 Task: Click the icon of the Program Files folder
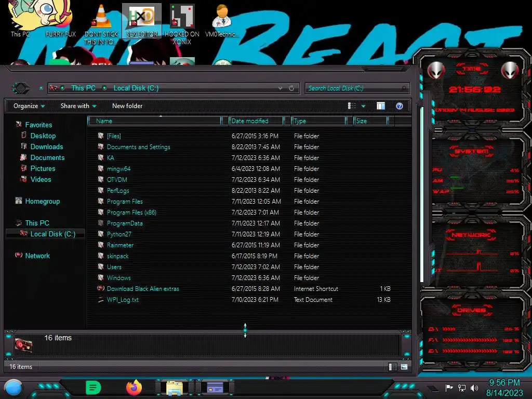[101, 201]
